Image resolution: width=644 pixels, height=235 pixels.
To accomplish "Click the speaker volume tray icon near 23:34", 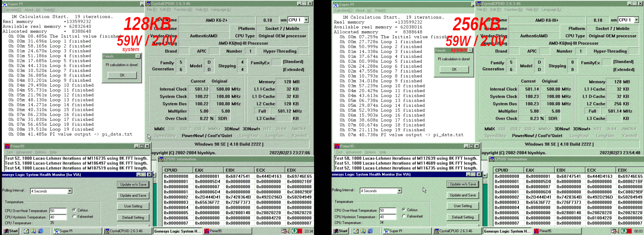I will click(289, 231).
